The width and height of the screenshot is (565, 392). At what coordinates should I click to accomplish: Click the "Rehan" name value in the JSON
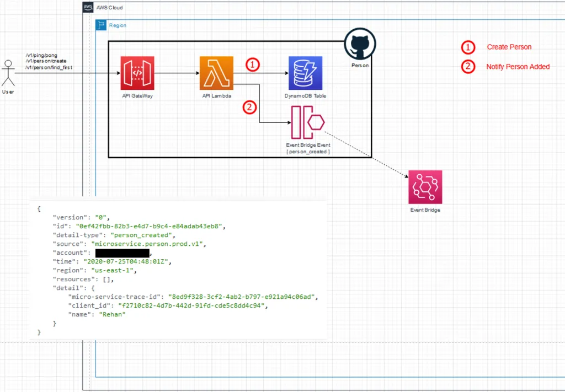click(113, 314)
